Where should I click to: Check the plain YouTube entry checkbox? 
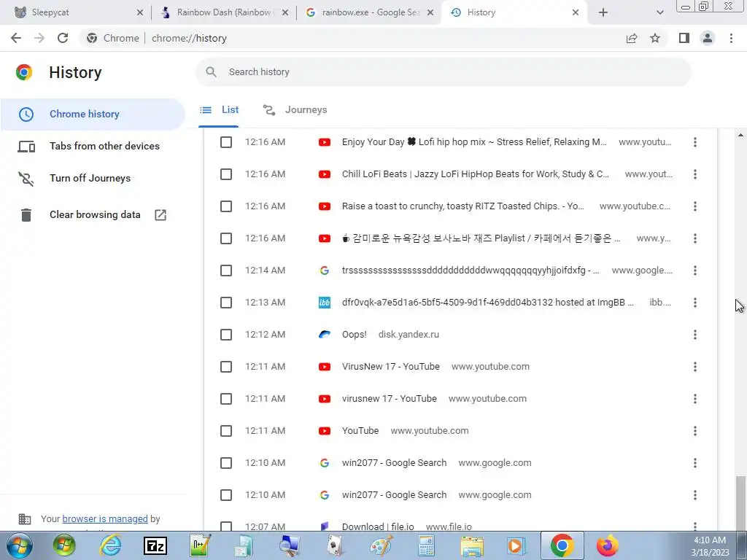click(226, 431)
